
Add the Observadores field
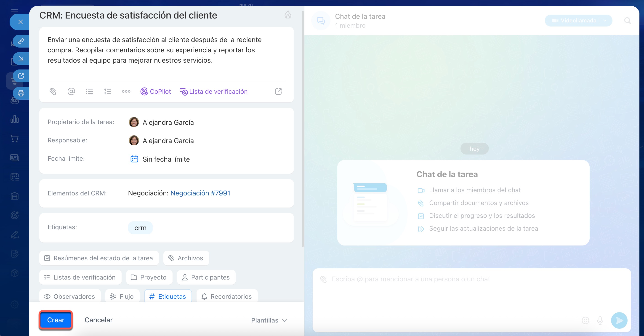70,296
